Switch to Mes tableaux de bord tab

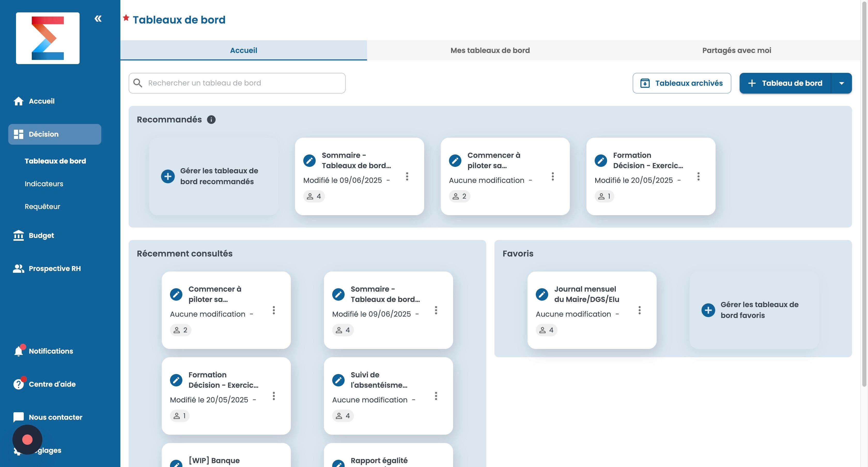[x=490, y=51]
